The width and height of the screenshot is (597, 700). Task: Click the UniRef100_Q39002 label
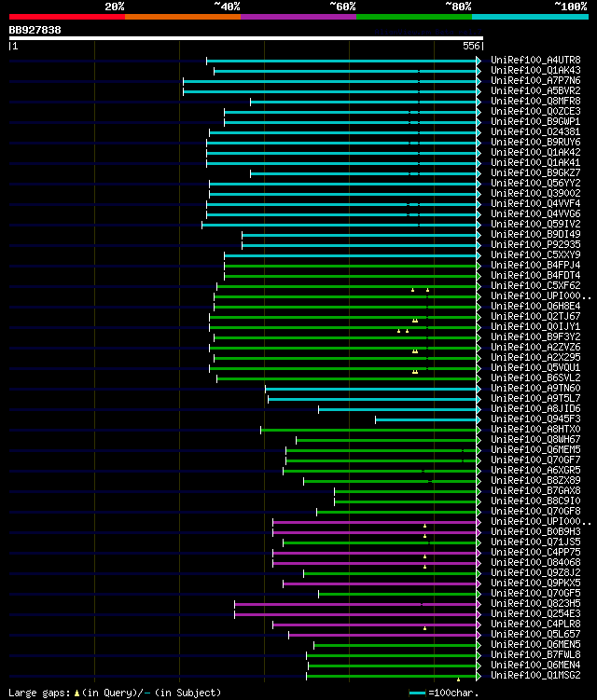click(x=535, y=193)
